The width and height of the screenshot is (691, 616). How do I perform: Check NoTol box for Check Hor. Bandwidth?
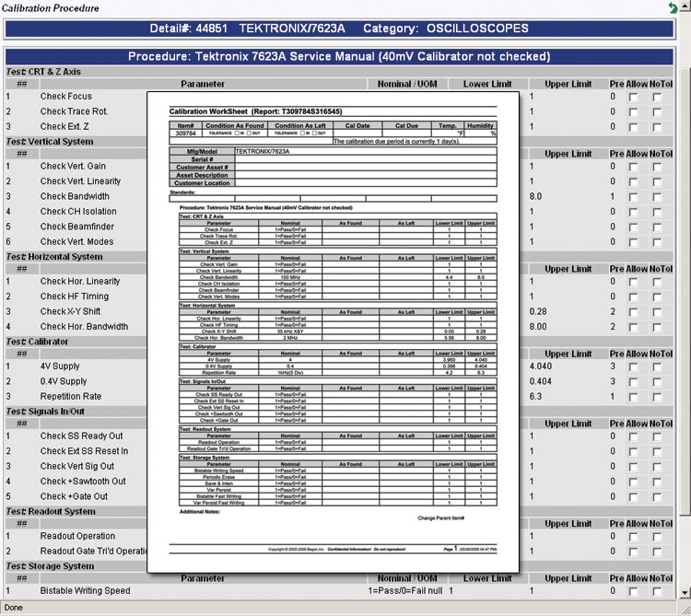click(657, 327)
